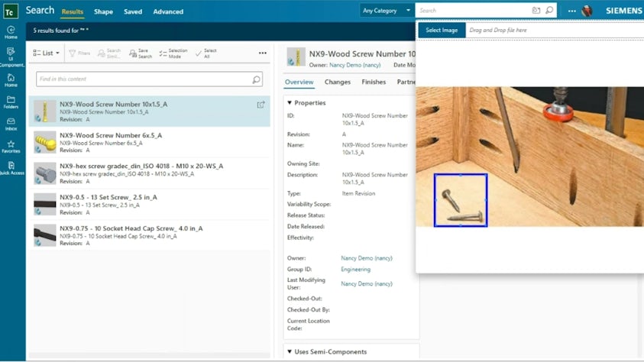Click the grey hex screw thumbnail
The image size is (644, 362).
tap(45, 173)
